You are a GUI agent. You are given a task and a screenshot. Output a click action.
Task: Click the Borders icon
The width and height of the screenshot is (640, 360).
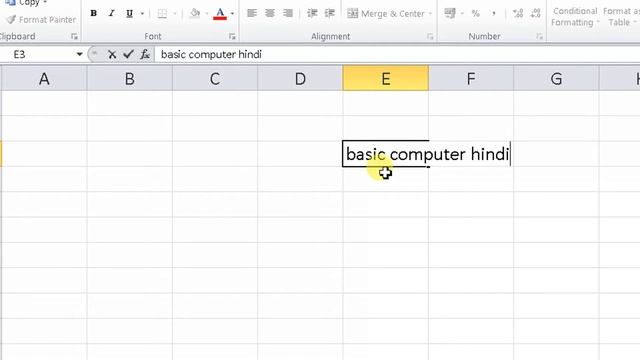click(x=162, y=13)
